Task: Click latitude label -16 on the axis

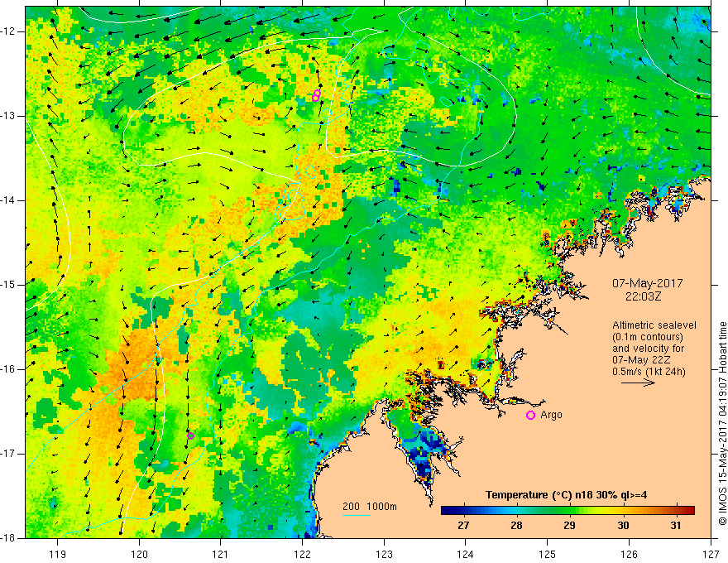Action: (9, 369)
